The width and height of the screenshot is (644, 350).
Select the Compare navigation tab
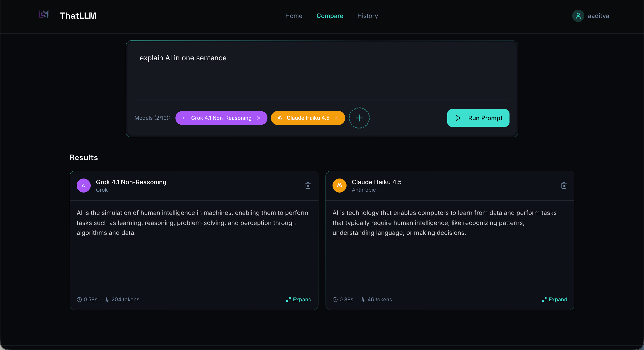(330, 16)
